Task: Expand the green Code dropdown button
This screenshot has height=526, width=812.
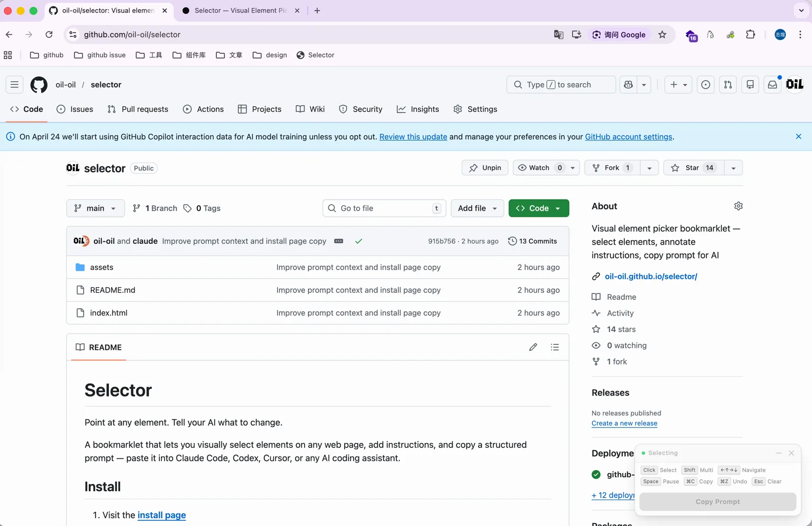Action: click(x=538, y=208)
